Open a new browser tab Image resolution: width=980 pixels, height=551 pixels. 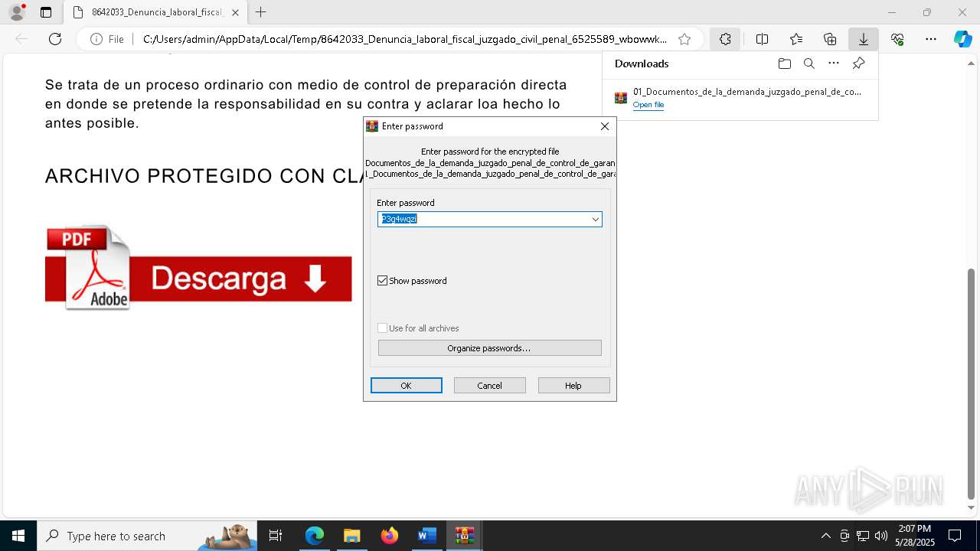[261, 12]
